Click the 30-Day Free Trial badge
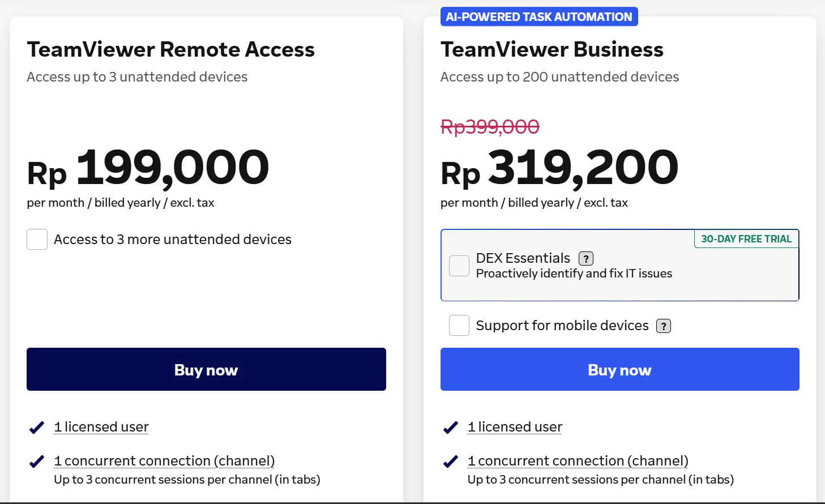Viewport: 825px width, 504px height. 746,239
